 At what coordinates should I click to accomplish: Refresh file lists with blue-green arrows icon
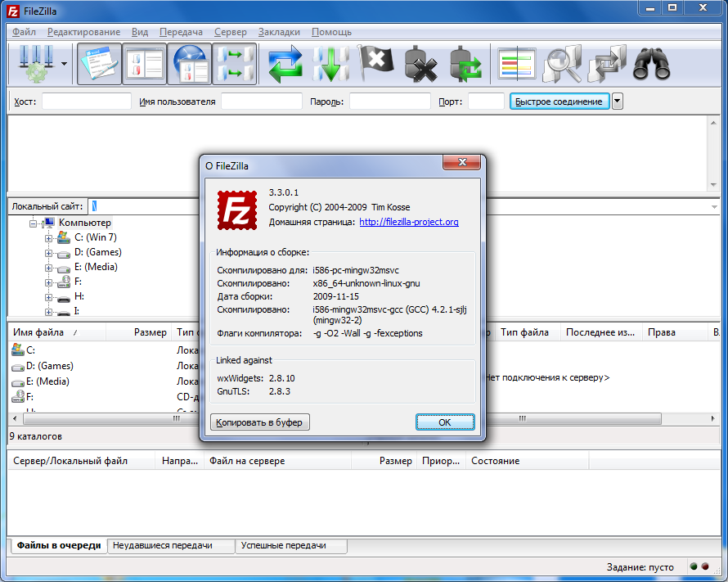click(x=285, y=64)
